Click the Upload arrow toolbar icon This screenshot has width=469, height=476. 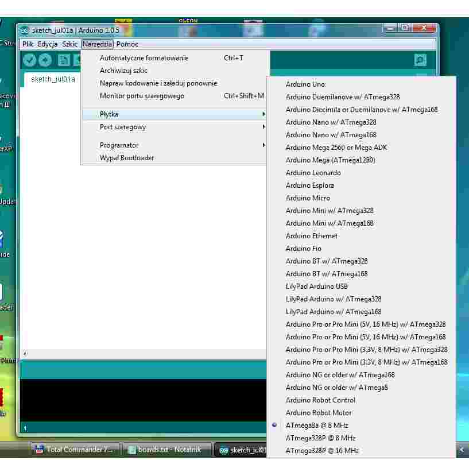click(x=45, y=60)
